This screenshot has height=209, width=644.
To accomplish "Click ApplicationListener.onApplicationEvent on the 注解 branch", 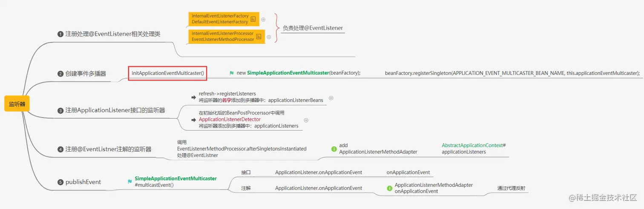I will tap(319, 188).
